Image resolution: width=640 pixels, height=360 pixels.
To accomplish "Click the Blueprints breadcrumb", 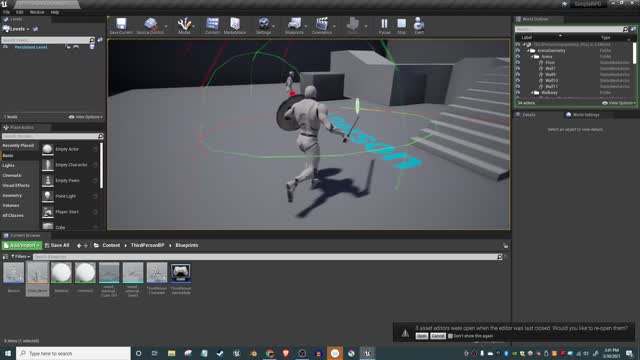I will pyautogui.click(x=187, y=246).
